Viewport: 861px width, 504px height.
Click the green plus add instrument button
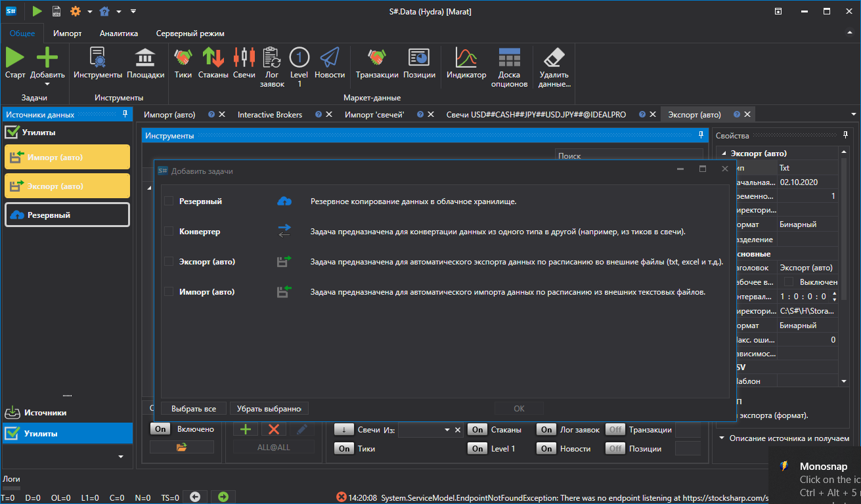[246, 429]
